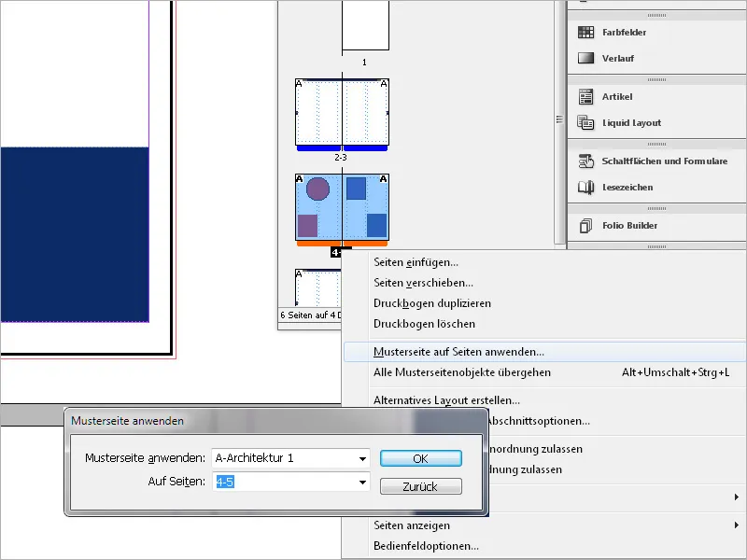The image size is (747, 560).
Task: Open the 'Auf Seiten' dropdown
Action: [363, 484]
